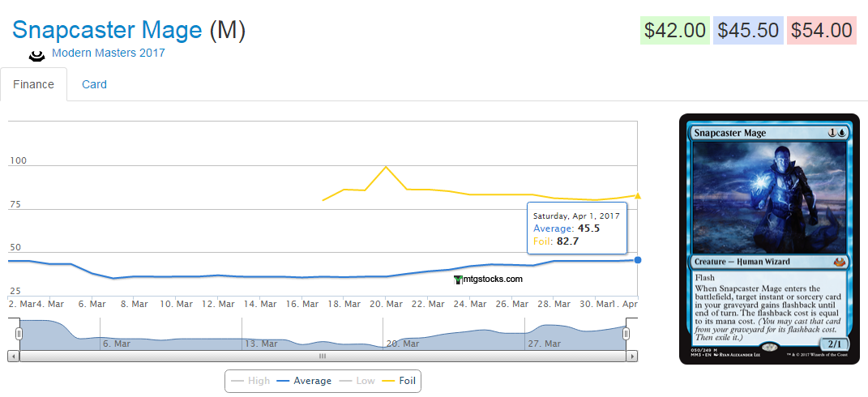Click the 100 y-axis label
The width and height of the screenshot is (868, 397).
click(x=18, y=160)
